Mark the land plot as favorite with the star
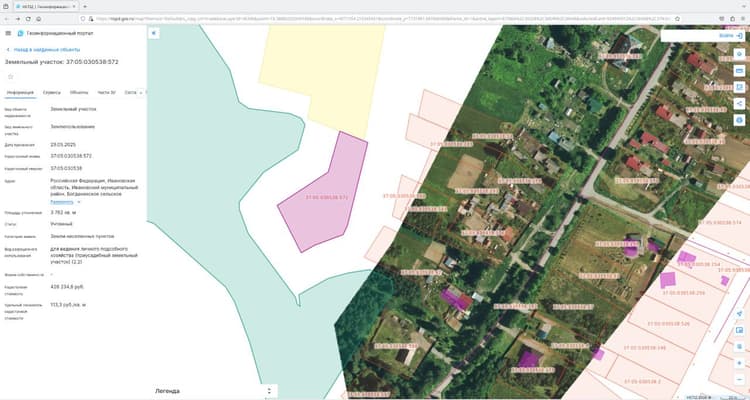750x400 pixels. (11, 77)
